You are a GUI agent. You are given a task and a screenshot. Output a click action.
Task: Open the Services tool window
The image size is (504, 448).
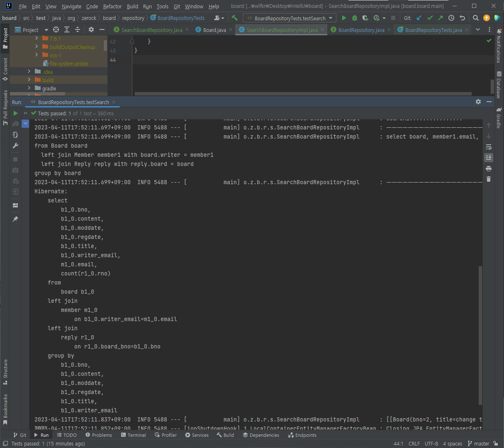197,435
